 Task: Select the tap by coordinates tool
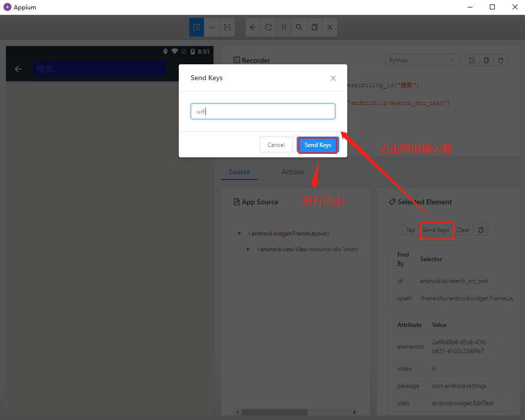[227, 27]
